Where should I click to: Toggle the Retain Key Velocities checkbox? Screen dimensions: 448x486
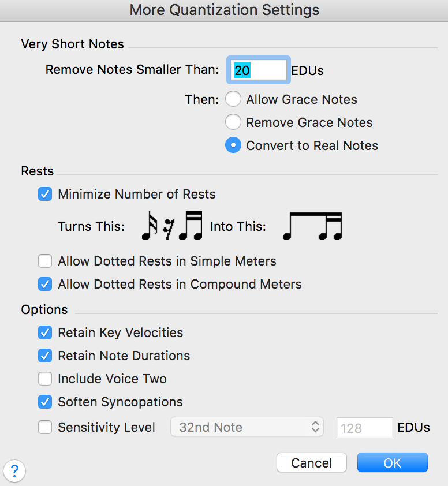pos(45,332)
